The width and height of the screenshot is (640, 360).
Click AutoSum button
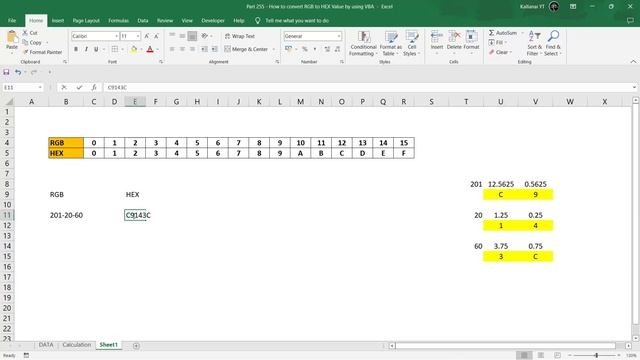coord(503,33)
